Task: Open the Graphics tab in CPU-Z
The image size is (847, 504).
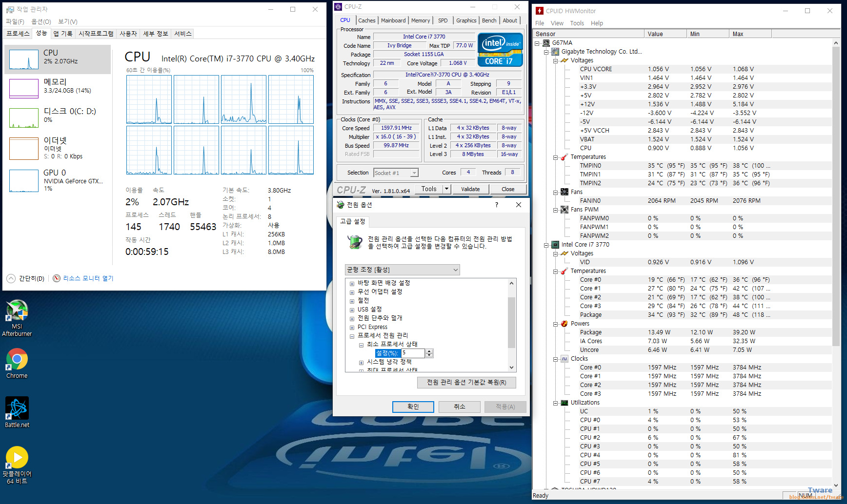Action: click(x=466, y=20)
